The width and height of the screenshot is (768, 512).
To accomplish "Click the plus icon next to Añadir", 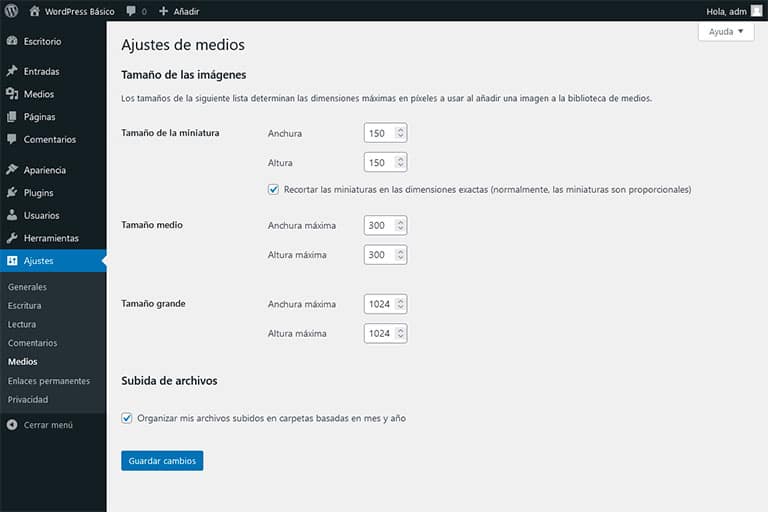I will (x=164, y=11).
